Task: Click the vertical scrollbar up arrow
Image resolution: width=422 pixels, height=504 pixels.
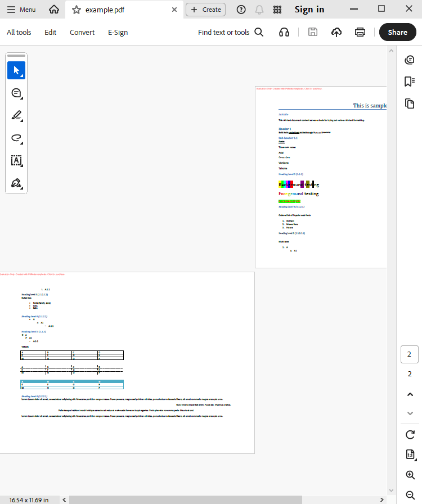Action: (x=391, y=51)
